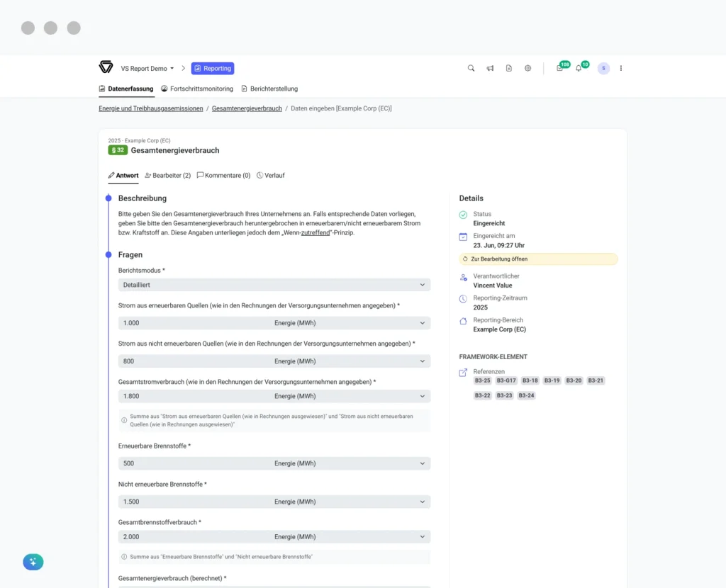Click the document icon in top bar
This screenshot has width=726, height=588.
(509, 69)
